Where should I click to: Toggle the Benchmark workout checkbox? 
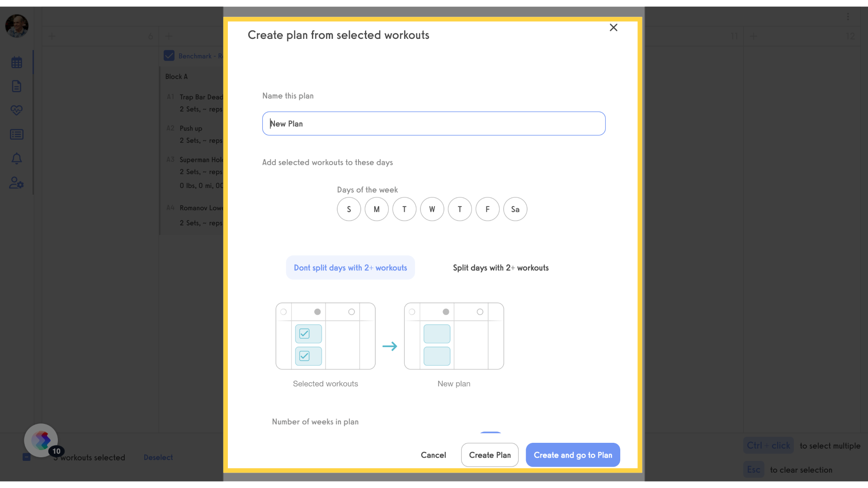pyautogui.click(x=169, y=56)
